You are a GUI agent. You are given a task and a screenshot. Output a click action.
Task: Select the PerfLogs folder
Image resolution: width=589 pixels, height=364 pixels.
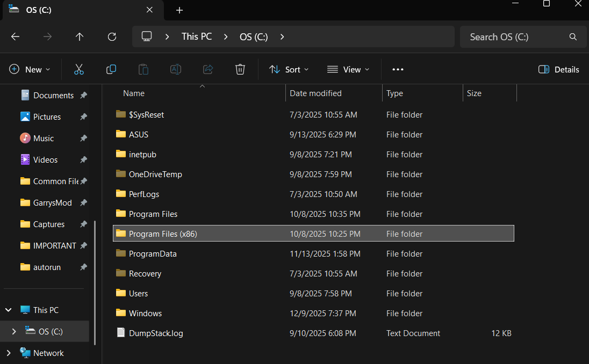click(144, 194)
